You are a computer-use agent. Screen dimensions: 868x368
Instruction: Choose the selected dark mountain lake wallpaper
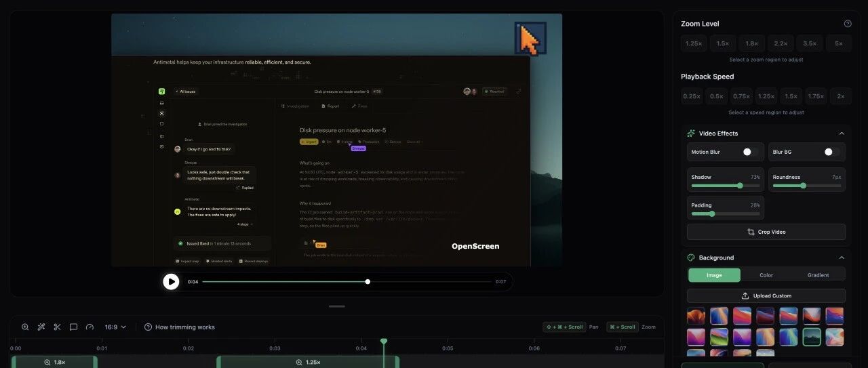[812, 337]
